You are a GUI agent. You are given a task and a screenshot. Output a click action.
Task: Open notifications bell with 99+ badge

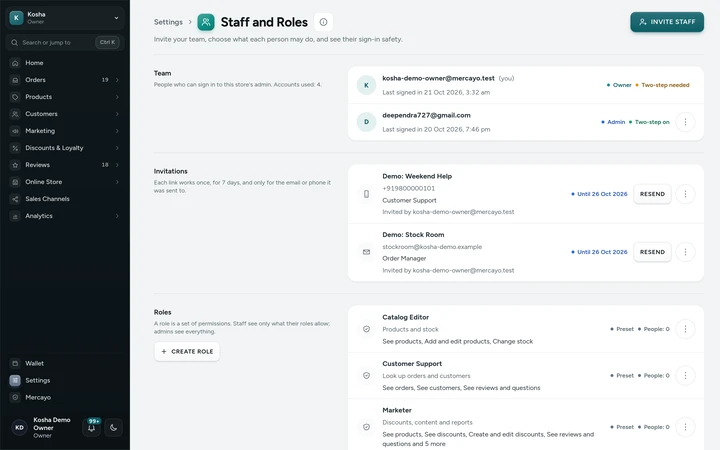point(91,428)
